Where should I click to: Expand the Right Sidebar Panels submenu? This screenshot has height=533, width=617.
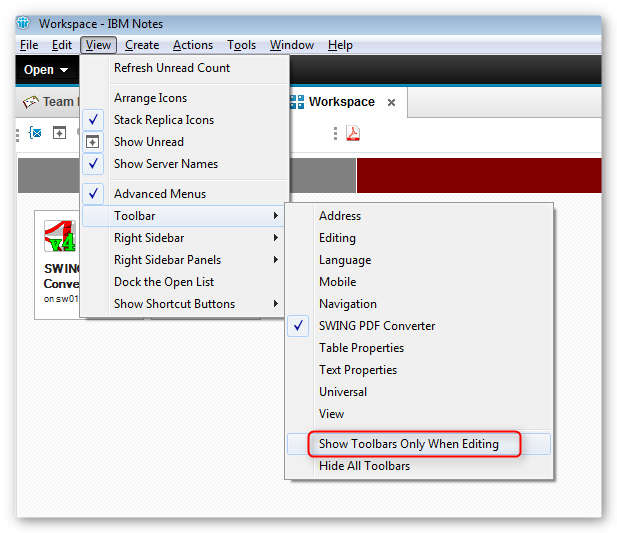click(x=183, y=260)
